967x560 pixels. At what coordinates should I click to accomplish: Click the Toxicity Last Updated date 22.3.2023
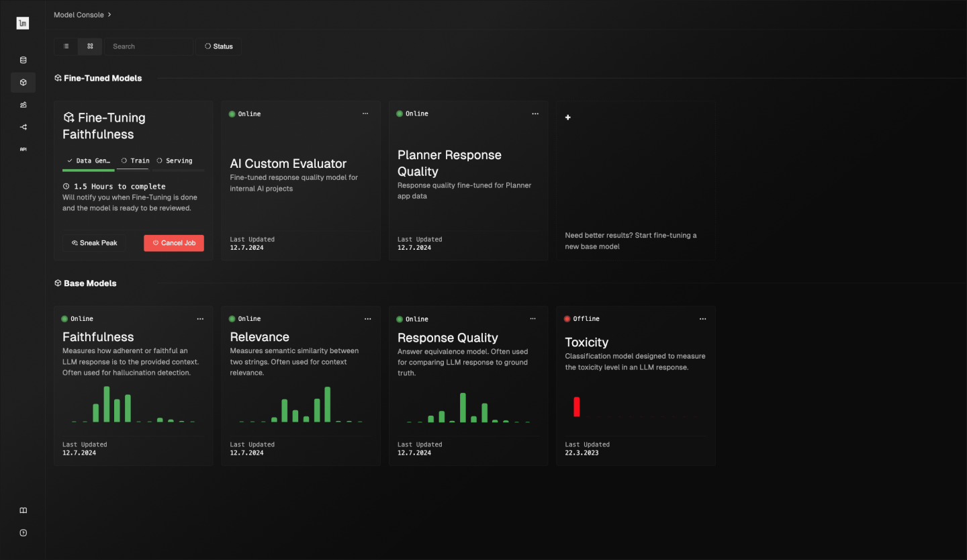click(x=582, y=453)
